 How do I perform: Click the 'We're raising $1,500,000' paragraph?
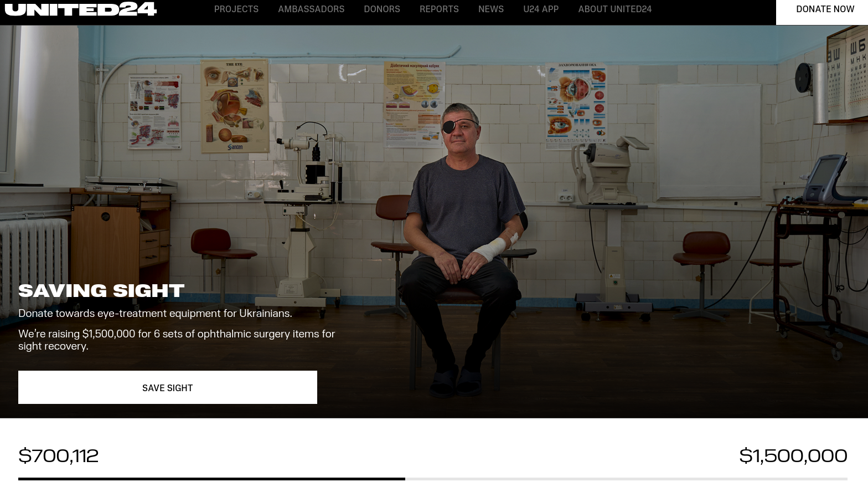click(x=177, y=340)
